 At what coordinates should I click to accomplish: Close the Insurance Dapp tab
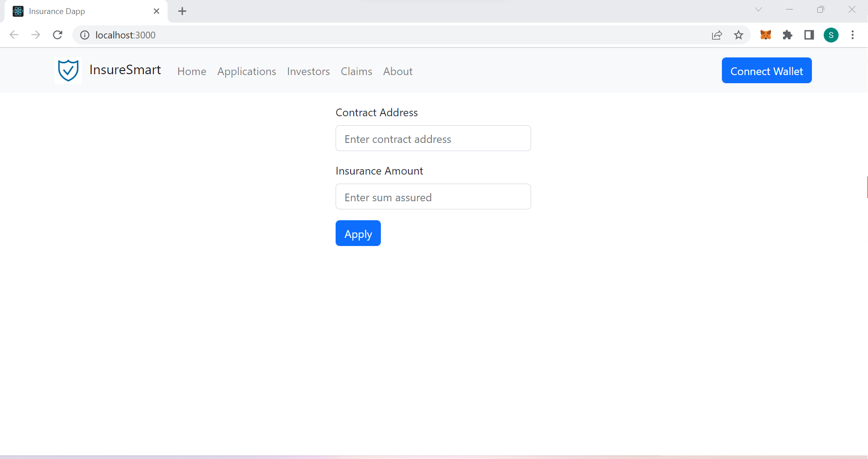pyautogui.click(x=157, y=11)
